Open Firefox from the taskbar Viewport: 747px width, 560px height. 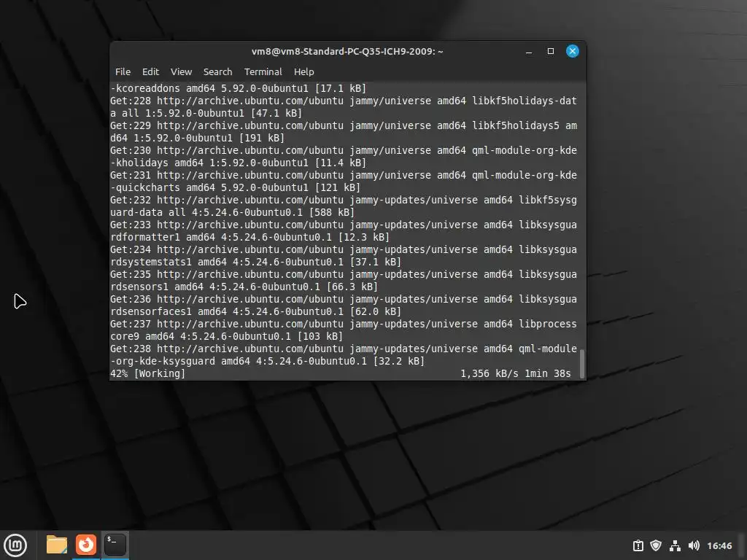[86, 545]
